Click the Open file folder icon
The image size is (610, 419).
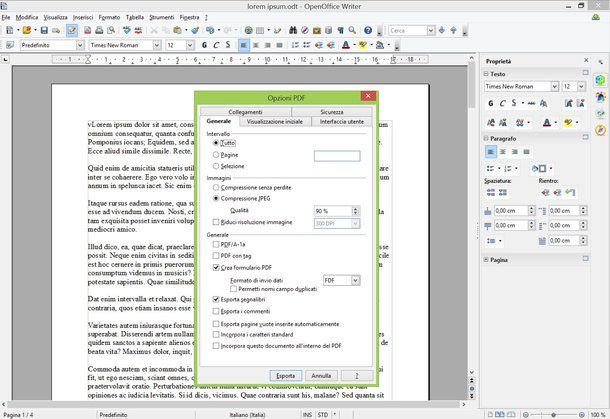click(x=26, y=30)
